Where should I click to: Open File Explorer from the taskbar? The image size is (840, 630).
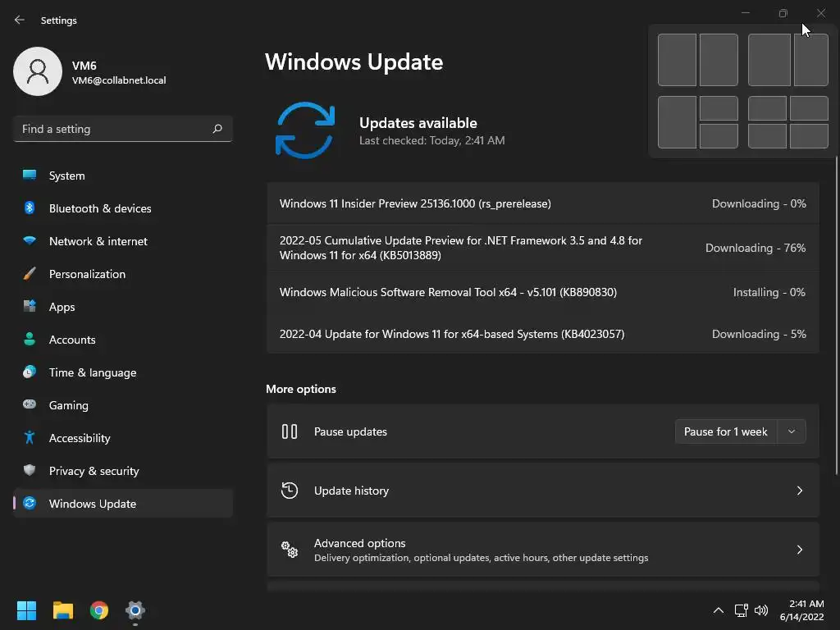[62, 610]
